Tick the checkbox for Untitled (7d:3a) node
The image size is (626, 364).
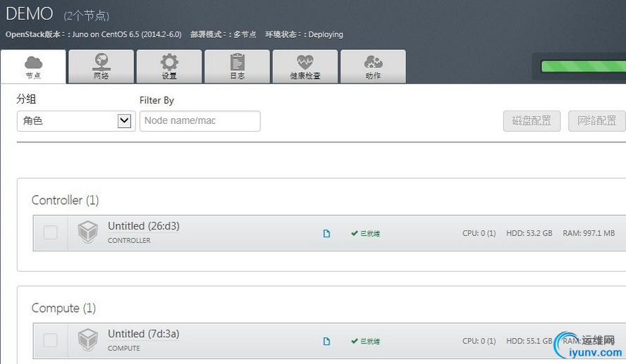click(x=50, y=341)
